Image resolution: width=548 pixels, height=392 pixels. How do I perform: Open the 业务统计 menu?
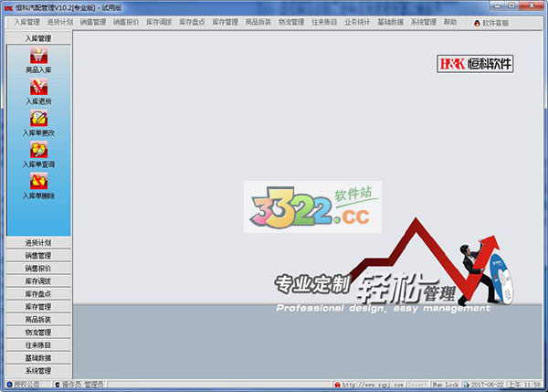click(357, 22)
